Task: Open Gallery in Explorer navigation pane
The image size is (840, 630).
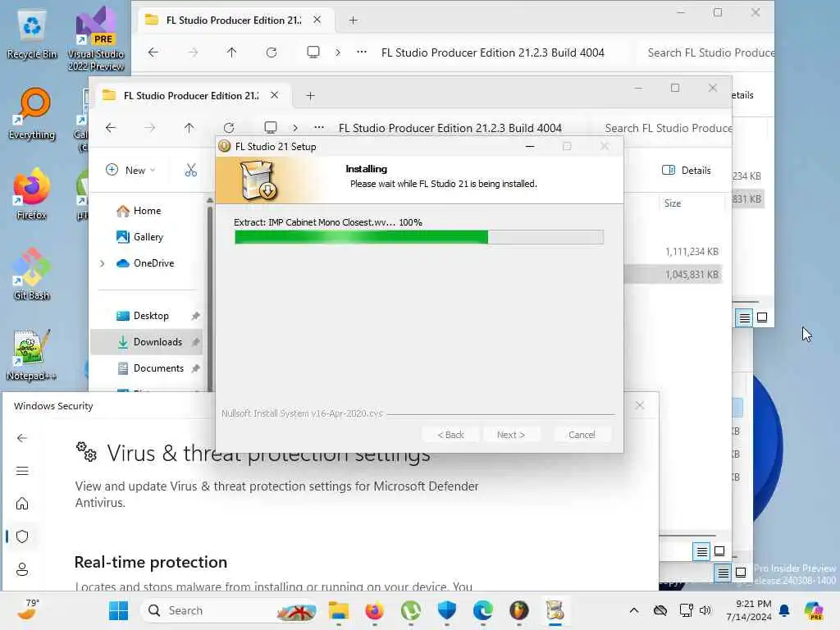Action: 139,237
